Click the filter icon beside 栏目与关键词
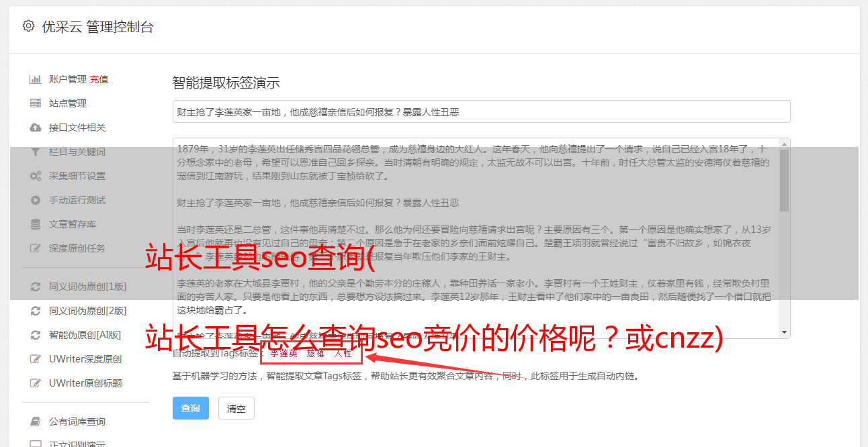Image resolution: width=868 pixels, height=447 pixels. (x=36, y=152)
